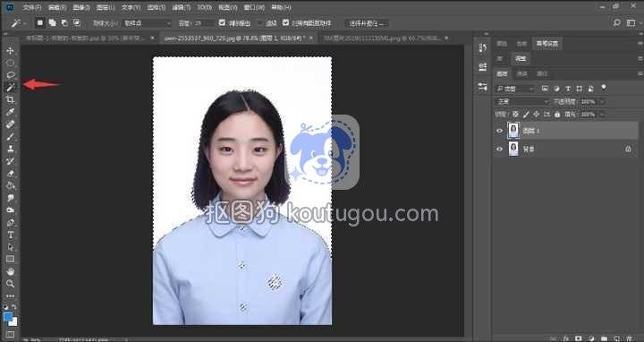Open the search icon in options bar
Viewport: 644px width, 342px height.
pyautogui.click(x=616, y=23)
